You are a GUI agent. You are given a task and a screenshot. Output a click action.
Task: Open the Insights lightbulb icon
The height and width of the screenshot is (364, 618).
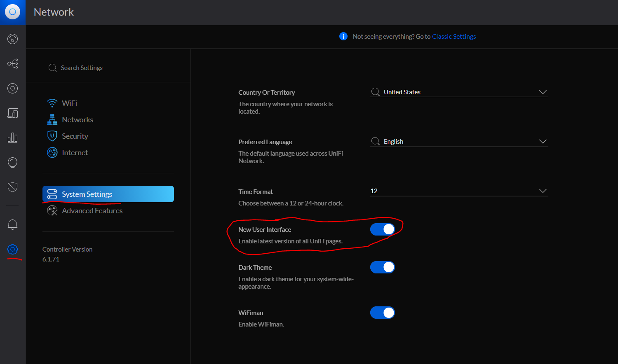(x=12, y=162)
